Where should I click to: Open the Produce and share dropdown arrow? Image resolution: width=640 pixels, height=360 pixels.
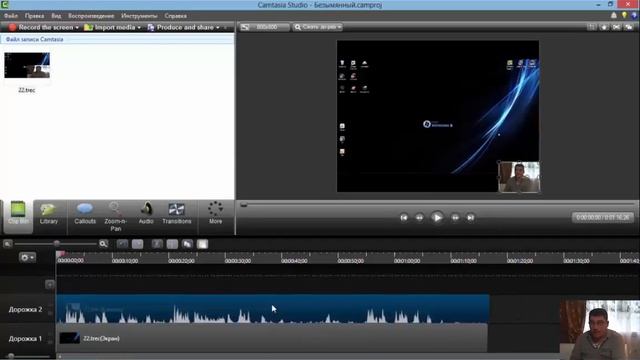click(x=218, y=27)
